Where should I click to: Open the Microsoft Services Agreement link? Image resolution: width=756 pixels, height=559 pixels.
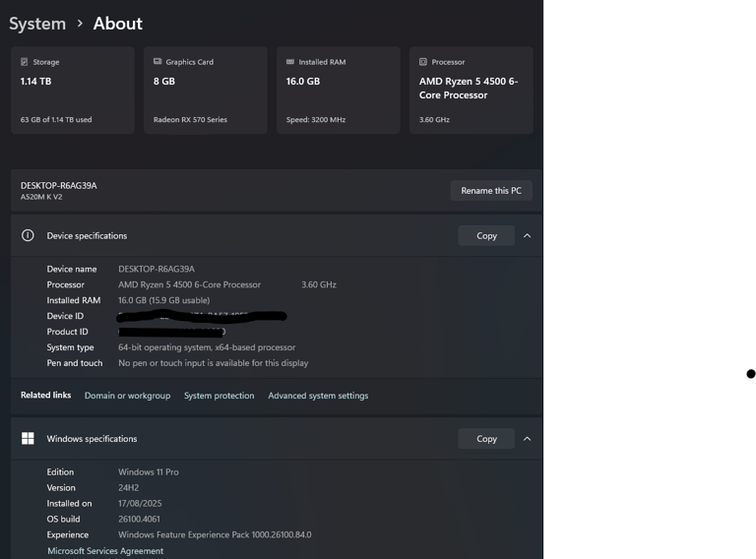click(105, 551)
